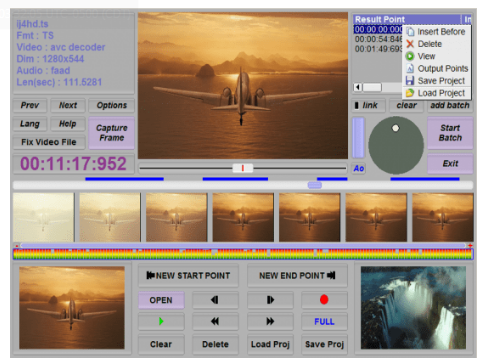Click Capture Frame button
This screenshot has width=484, height=361.
click(112, 133)
